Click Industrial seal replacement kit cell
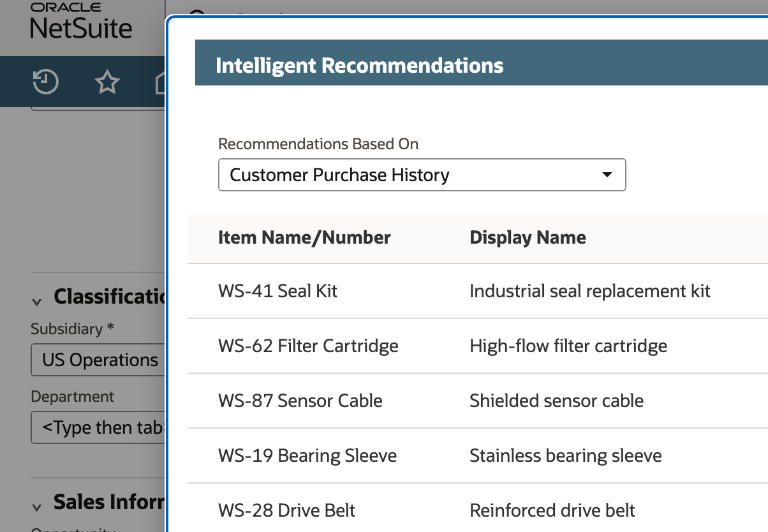 [590, 291]
